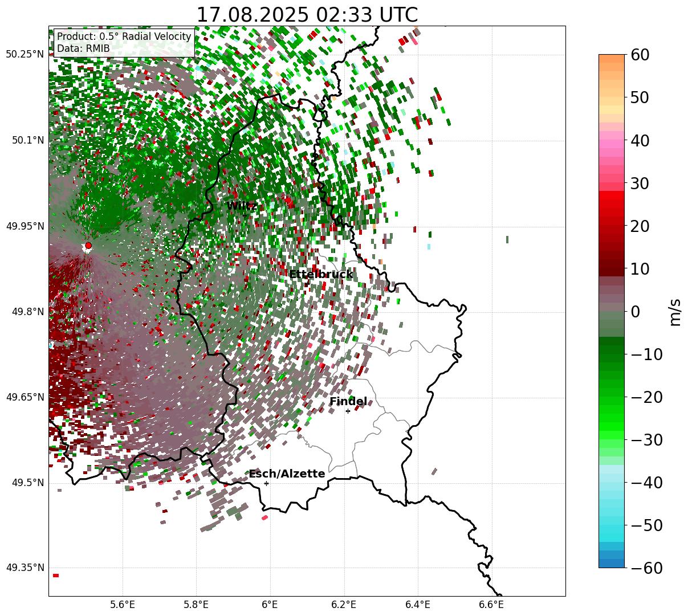This screenshot has height=616, width=688.
Task: Click the 6.6°E longitude tick label
Action: (491, 605)
